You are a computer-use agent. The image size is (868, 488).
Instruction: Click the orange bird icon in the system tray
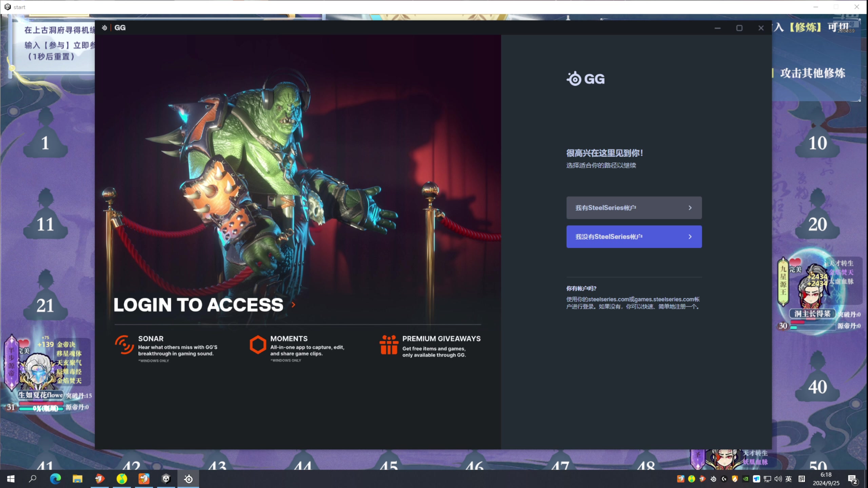[680, 479]
